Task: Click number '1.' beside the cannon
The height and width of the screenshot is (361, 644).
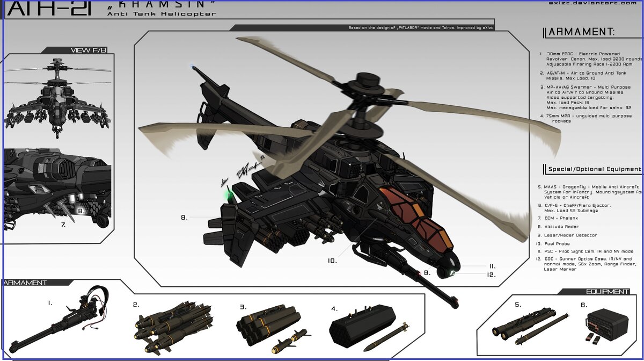Action: pos(50,303)
